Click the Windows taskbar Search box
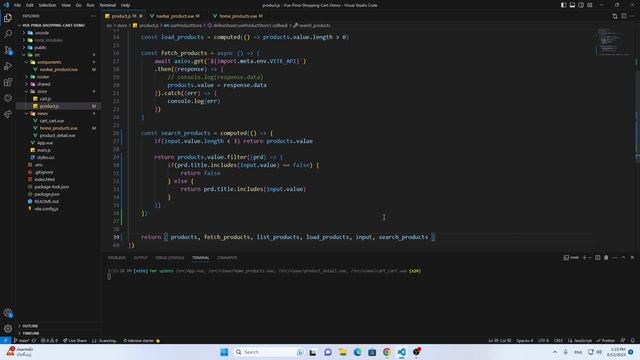This screenshot has width=640, height=360. pos(269,352)
